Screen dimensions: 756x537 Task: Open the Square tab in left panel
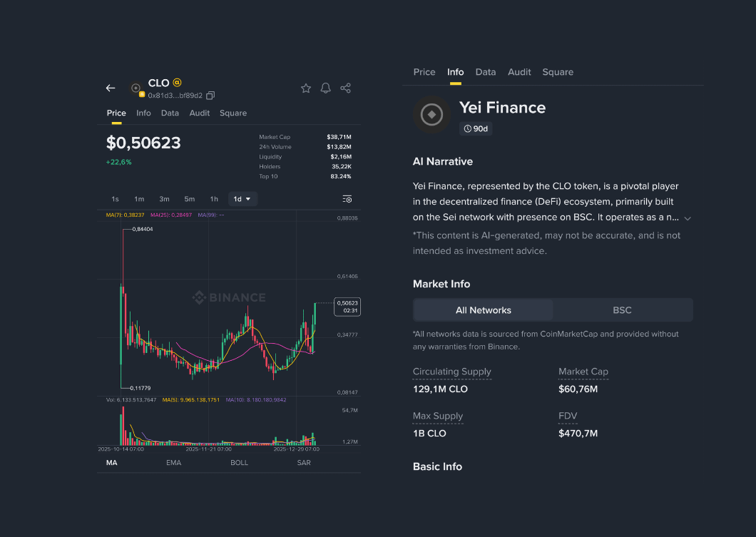(233, 113)
